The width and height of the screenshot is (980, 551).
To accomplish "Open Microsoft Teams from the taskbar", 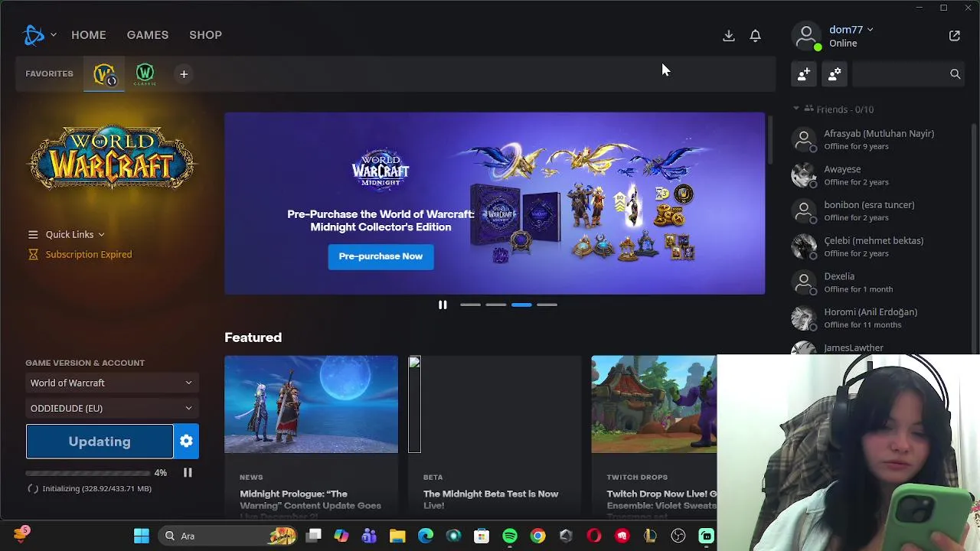I will [369, 536].
